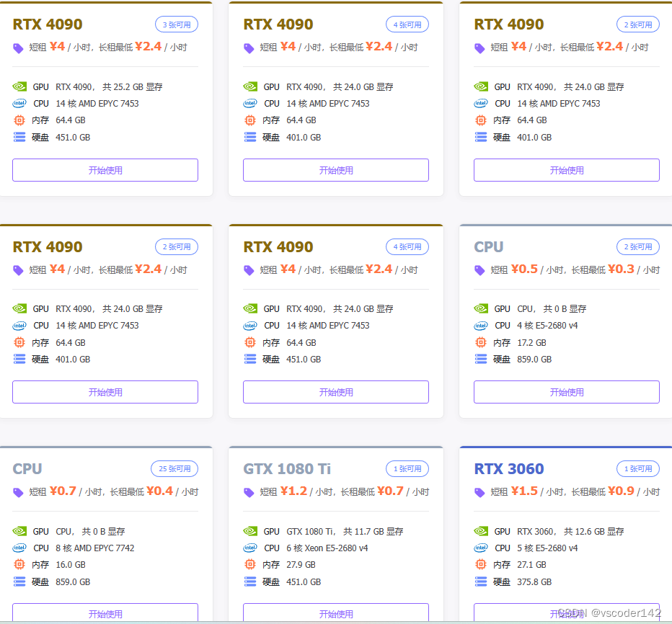Click 开始使用 on the 4 张可用 RTX 4090 card with 451.0 GB disk
This screenshot has height=624, width=672.
tap(336, 392)
